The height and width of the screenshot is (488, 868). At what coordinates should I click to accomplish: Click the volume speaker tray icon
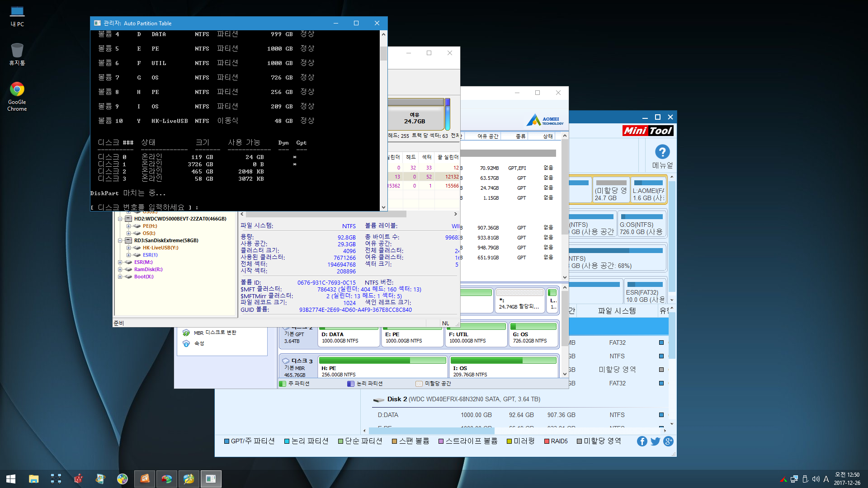point(816,479)
